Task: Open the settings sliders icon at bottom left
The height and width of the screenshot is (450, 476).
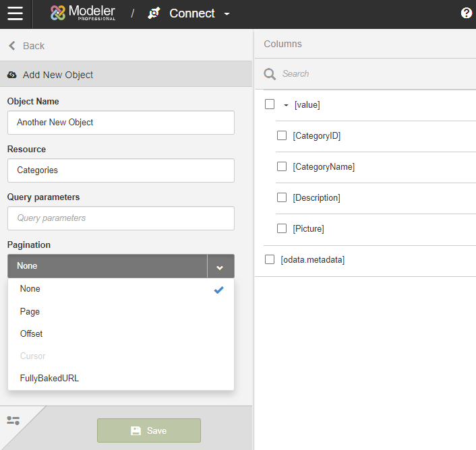Action: tap(13, 420)
